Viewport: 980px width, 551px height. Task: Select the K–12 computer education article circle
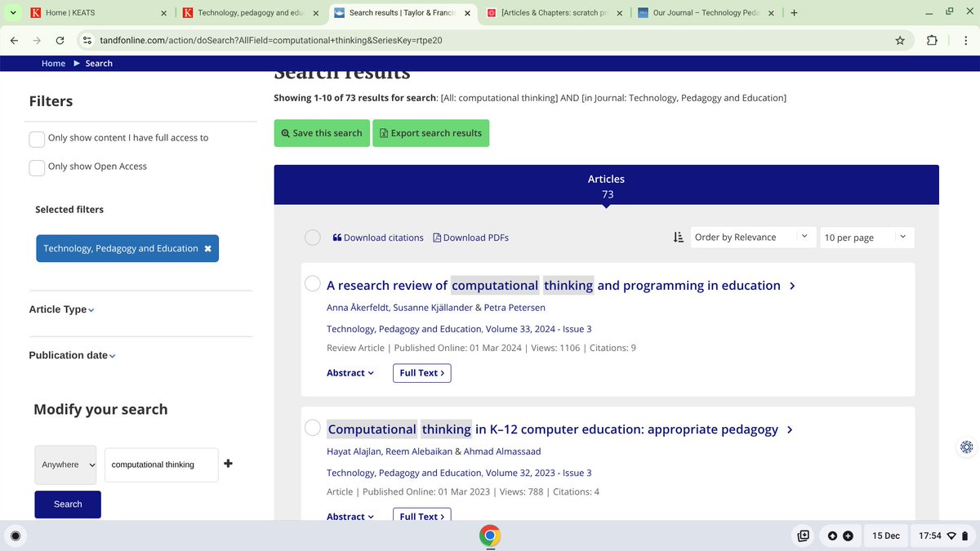tap(313, 428)
